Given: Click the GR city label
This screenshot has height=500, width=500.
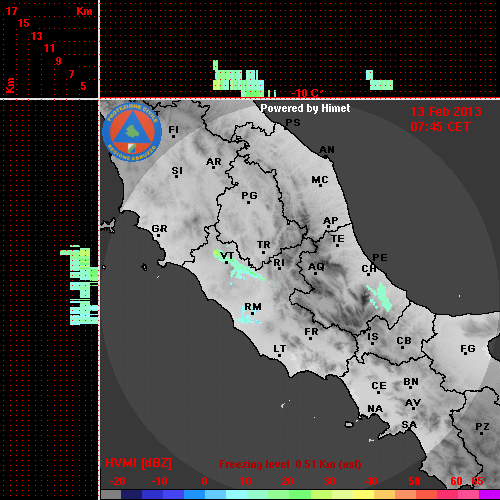Looking at the screenshot, I should pyautogui.click(x=159, y=229).
